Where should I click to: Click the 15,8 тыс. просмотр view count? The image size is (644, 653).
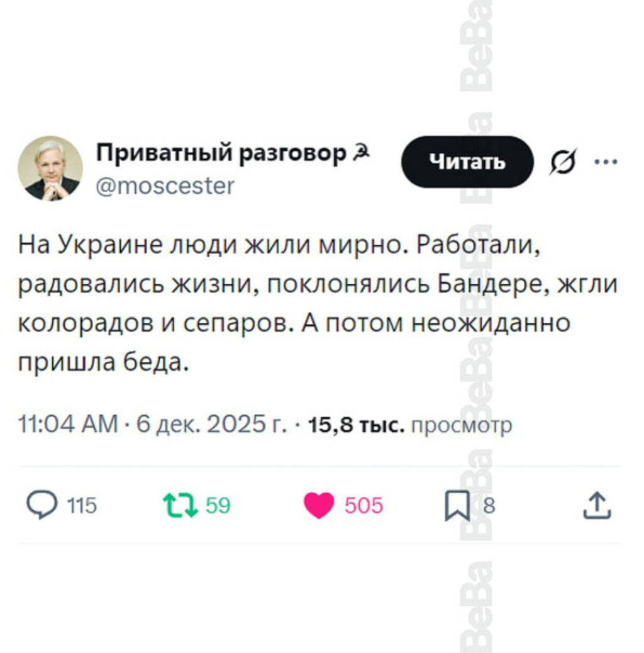(x=410, y=425)
